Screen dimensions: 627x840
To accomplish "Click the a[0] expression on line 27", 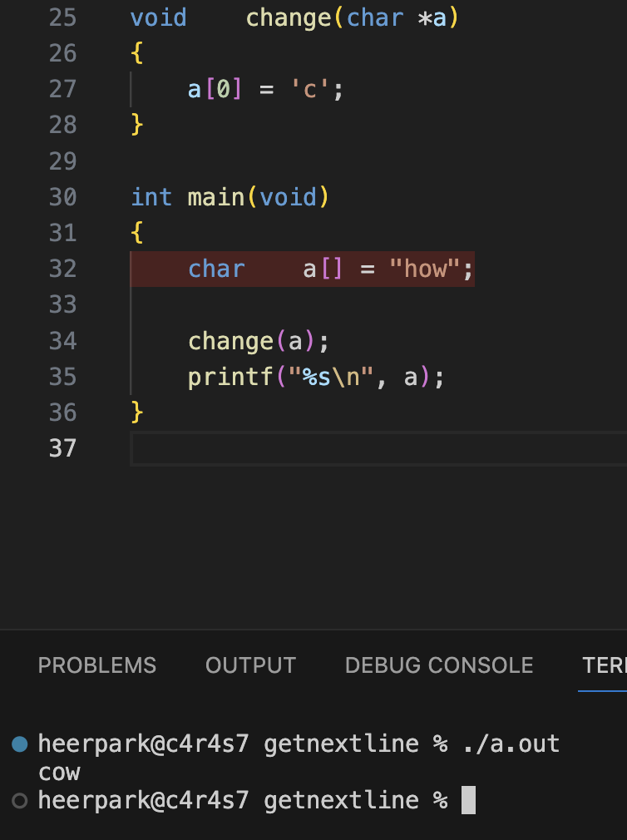I will click(x=215, y=90).
